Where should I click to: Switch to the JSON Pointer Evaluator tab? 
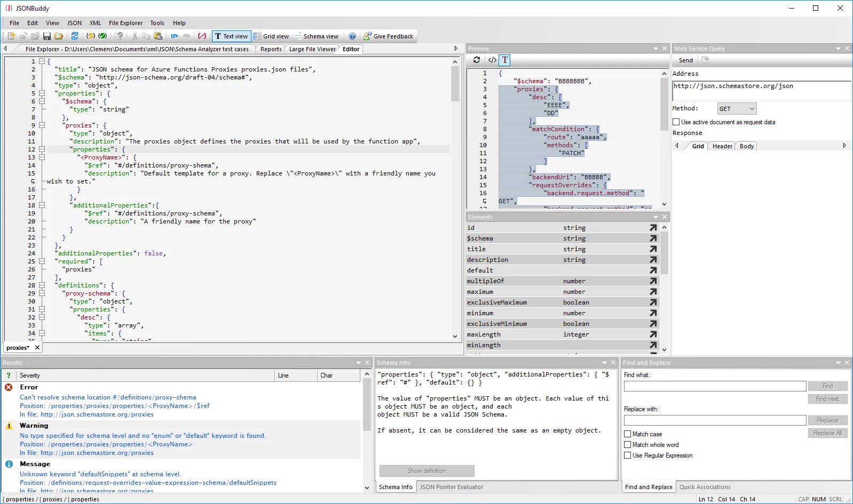[x=451, y=487]
